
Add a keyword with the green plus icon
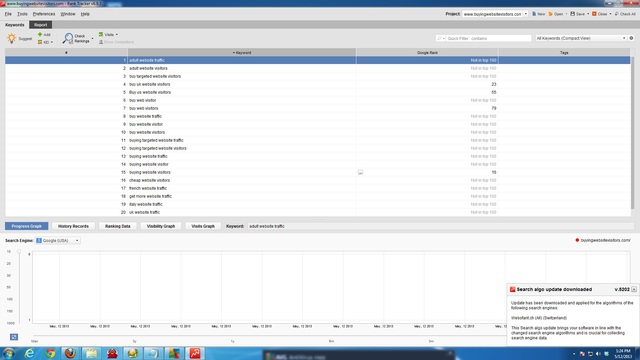[40, 35]
